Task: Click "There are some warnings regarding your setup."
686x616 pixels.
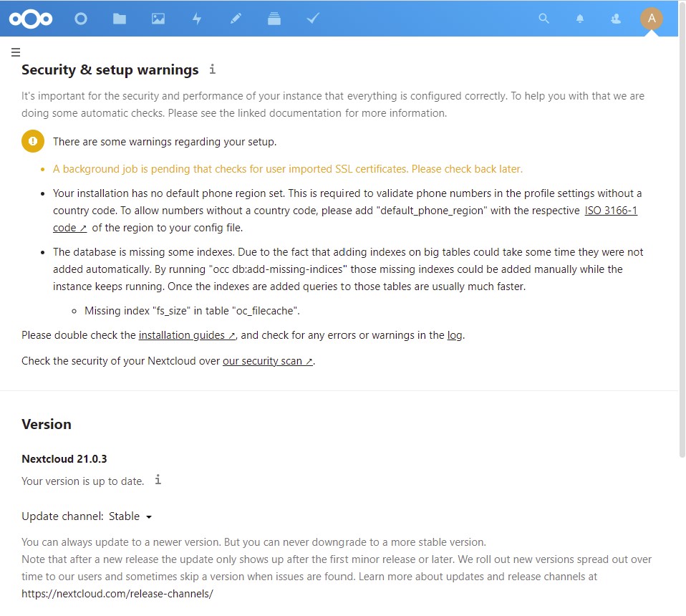Action: coord(165,142)
